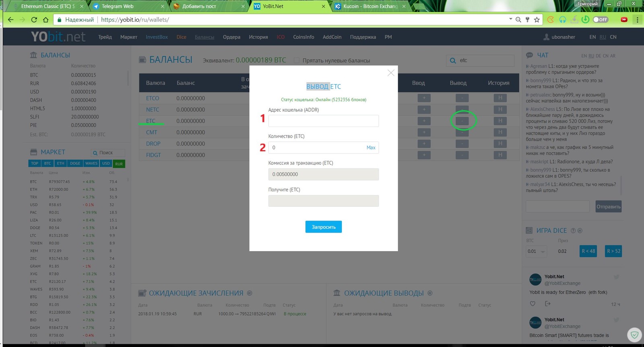
Task: Open Dice page from top menu
Action: click(x=182, y=37)
